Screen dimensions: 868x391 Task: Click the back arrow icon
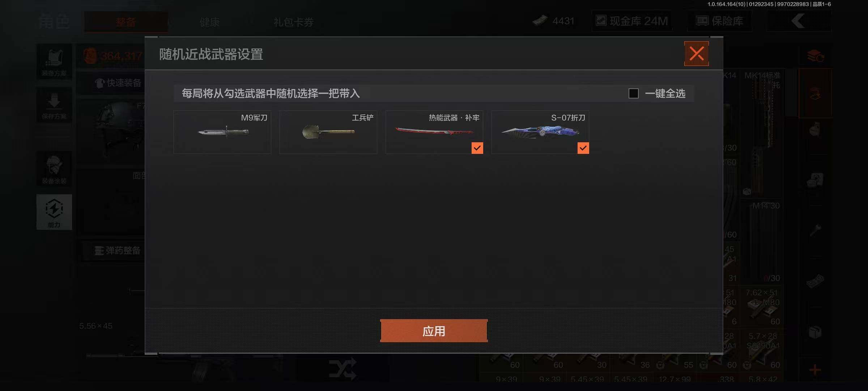(x=799, y=21)
